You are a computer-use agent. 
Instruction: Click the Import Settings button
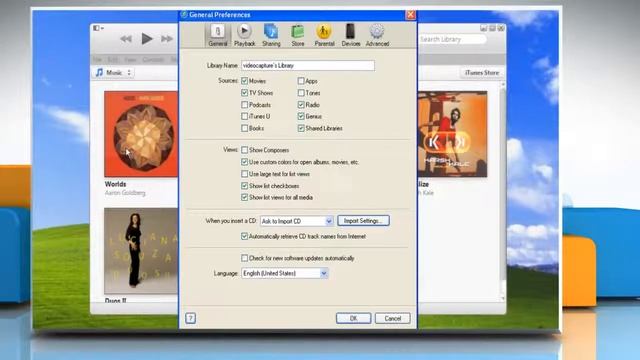363,221
